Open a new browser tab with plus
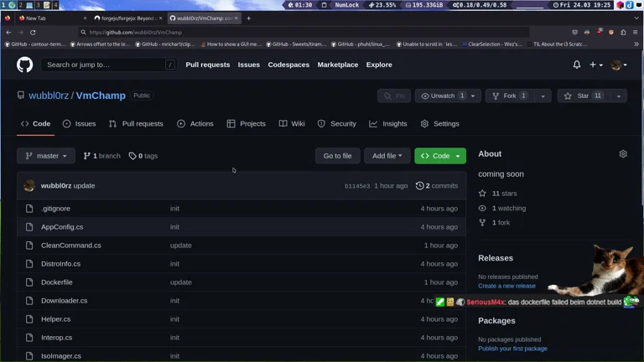Image resolution: width=644 pixels, height=362 pixels. [x=248, y=18]
